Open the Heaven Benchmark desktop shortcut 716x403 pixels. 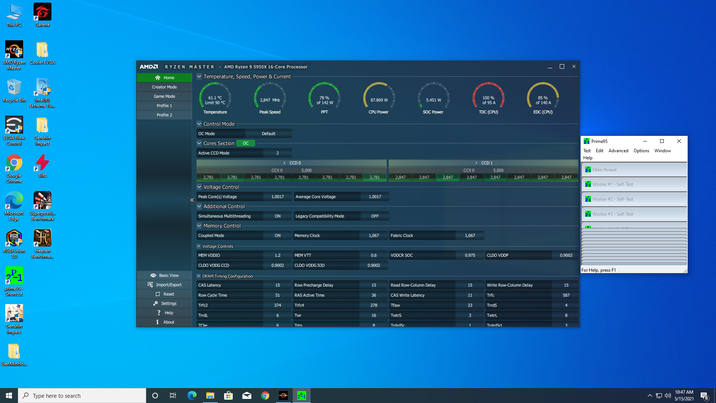coord(42,244)
